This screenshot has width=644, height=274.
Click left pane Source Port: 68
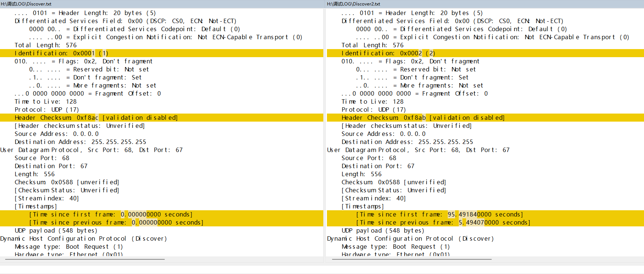pos(42,158)
